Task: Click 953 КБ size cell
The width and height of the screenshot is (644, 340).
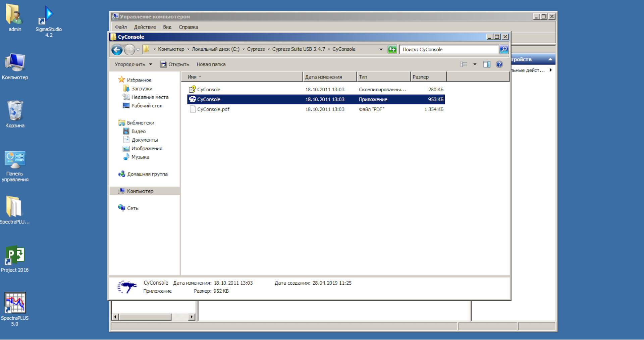Action: click(435, 99)
